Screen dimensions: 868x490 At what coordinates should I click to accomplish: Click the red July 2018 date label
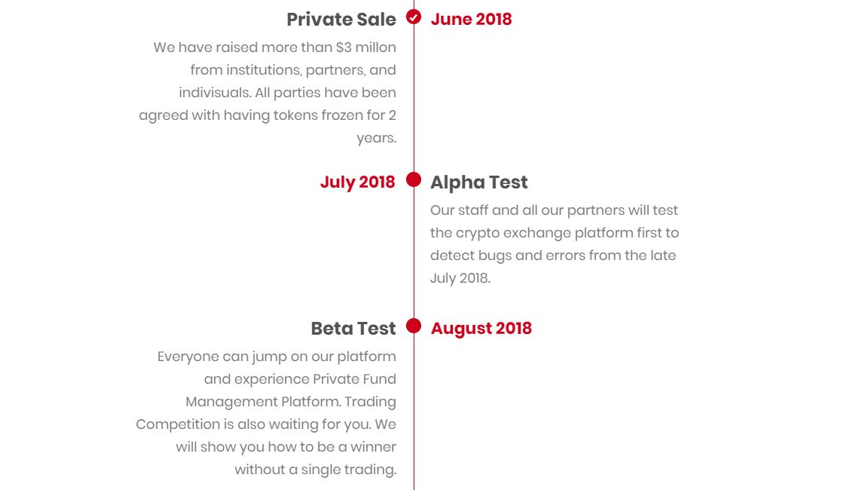357,182
